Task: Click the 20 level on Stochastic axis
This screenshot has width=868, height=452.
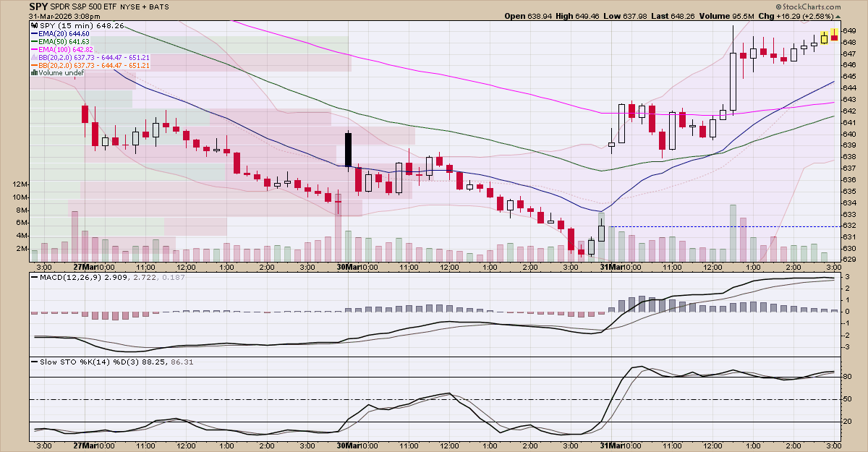Action: coord(848,422)
